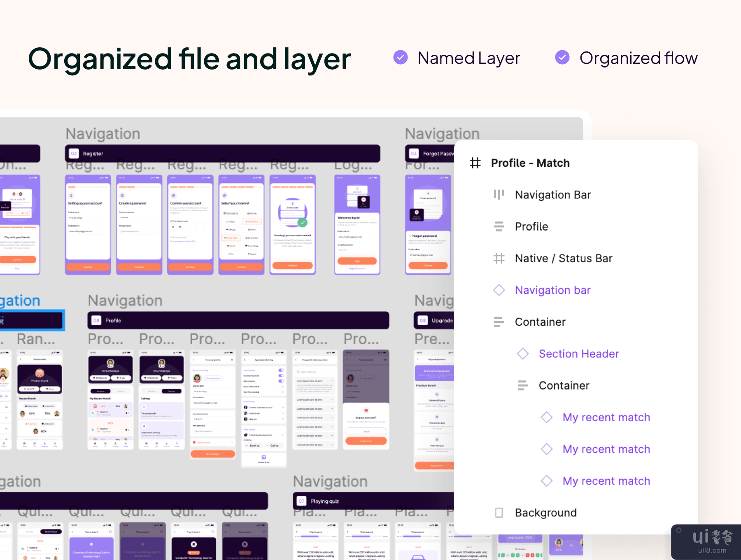Click the rectangle icon beside Background layer
This screenshot has height=560, width=741.
click(x=499, y=513)
